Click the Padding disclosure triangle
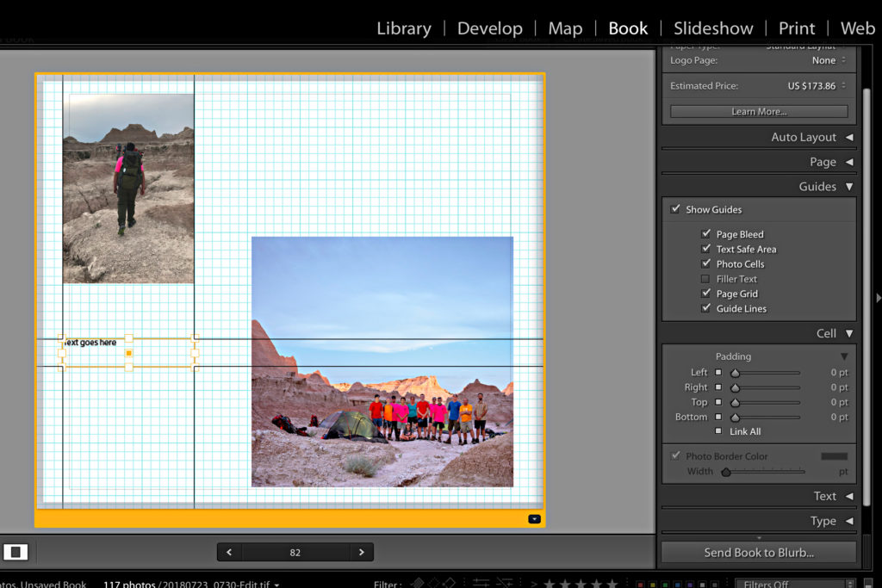Image resolution: width=882 pixels, height=588 pixels. (844, 356)
